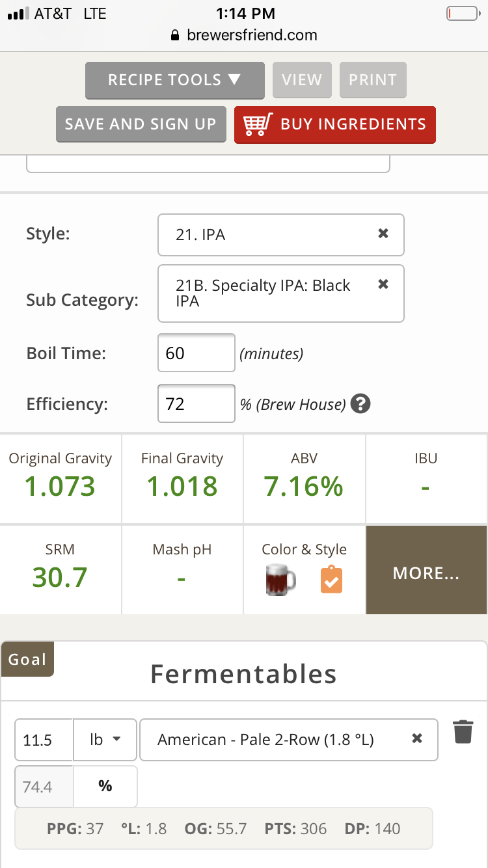Viewport: 488px width, 868px height.
Task: Clear the 21. IPA style selection
Action: click(383, 234)
